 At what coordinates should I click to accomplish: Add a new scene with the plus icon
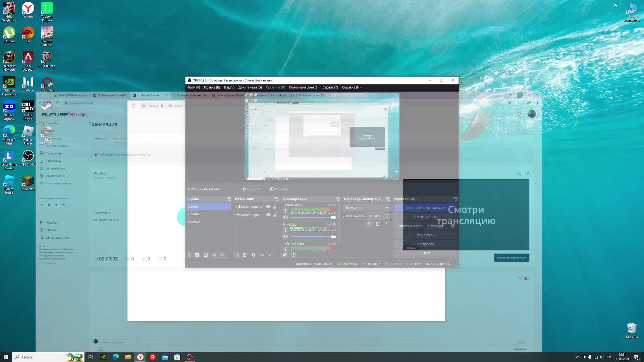tap(190, 255)
